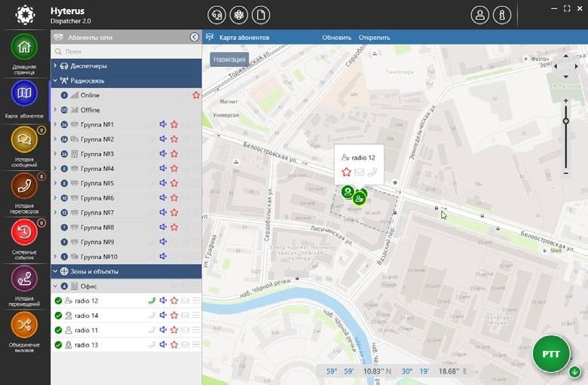Screen dimensions: 588x385
Task: Click the subscriber search field
Action: (126, 51)
